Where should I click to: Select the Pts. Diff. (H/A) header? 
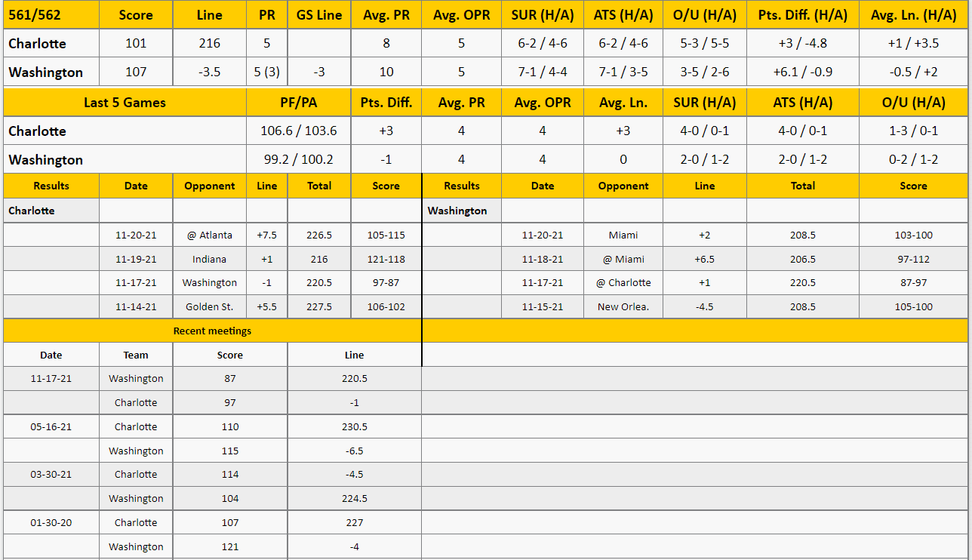pyautogui.click(x=803, y=14)
